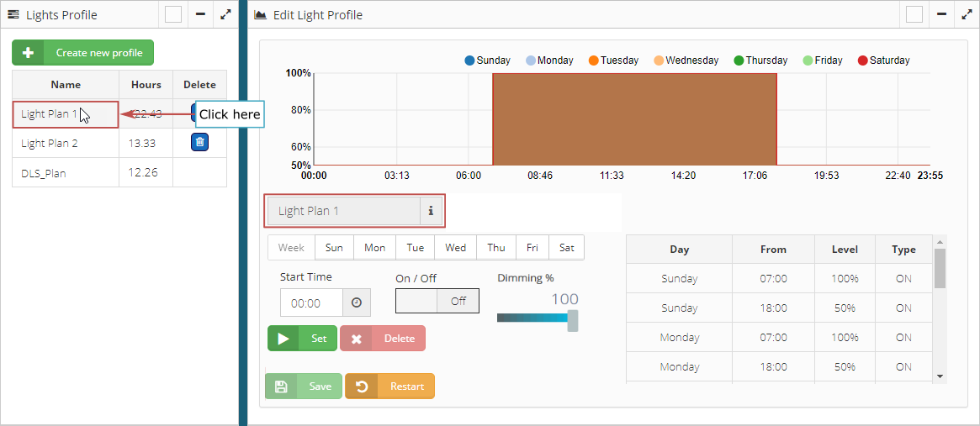980x426 pixels.
Task: Select DLS_Plan in the profile list
Action: 44,173
